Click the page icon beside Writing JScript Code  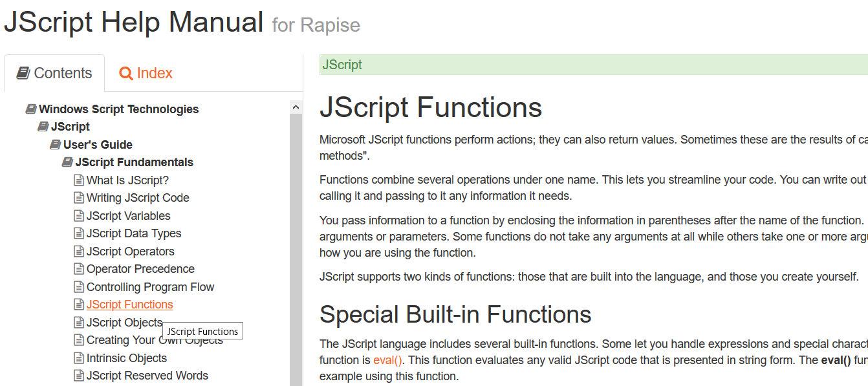[79, 198]
